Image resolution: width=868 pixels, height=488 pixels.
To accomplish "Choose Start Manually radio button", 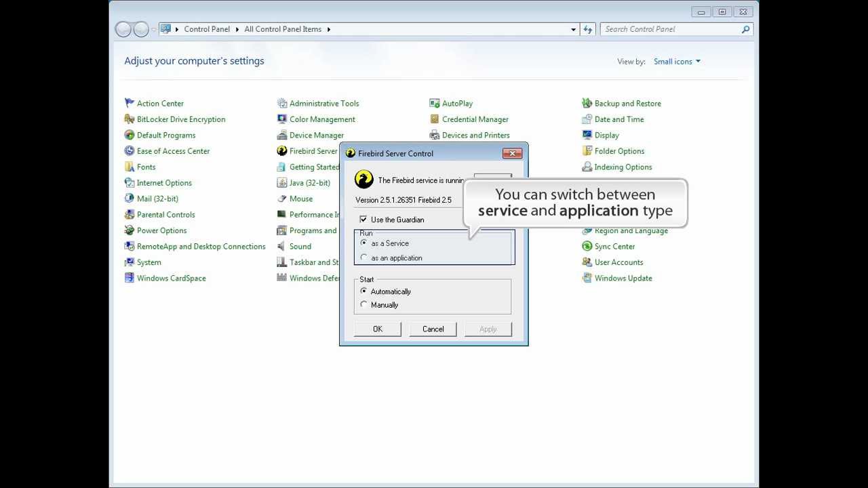I will [364, 305].
